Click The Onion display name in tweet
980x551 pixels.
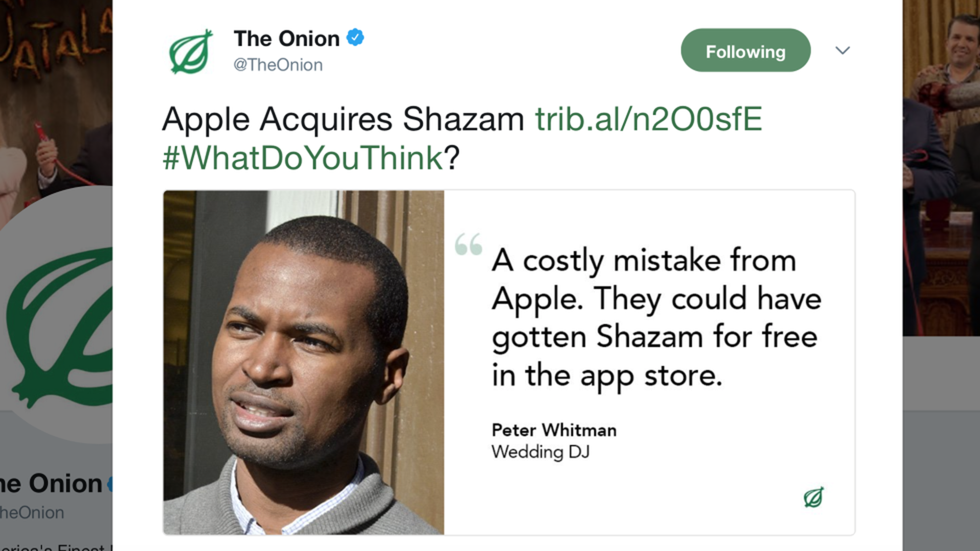pyautogui.click(x=286, y=39)
